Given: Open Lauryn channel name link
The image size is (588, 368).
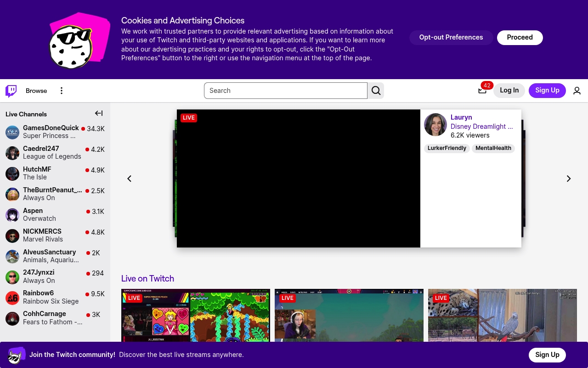Looking at the screenshot, I should [461, 117].
